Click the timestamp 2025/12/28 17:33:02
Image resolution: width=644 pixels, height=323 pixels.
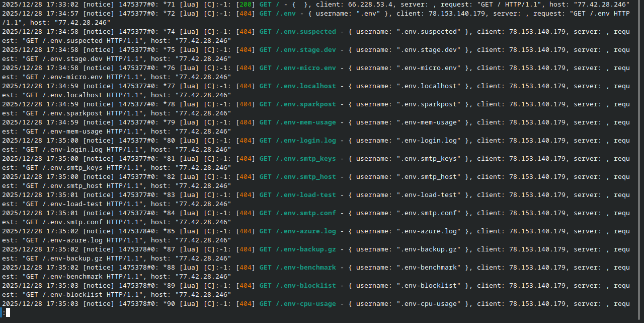click(40, 4)
